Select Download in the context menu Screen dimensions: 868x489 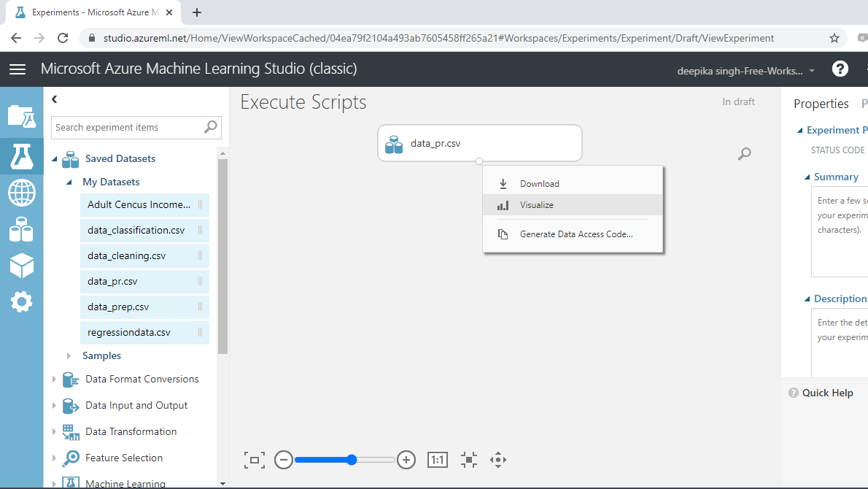pos(573,183)
